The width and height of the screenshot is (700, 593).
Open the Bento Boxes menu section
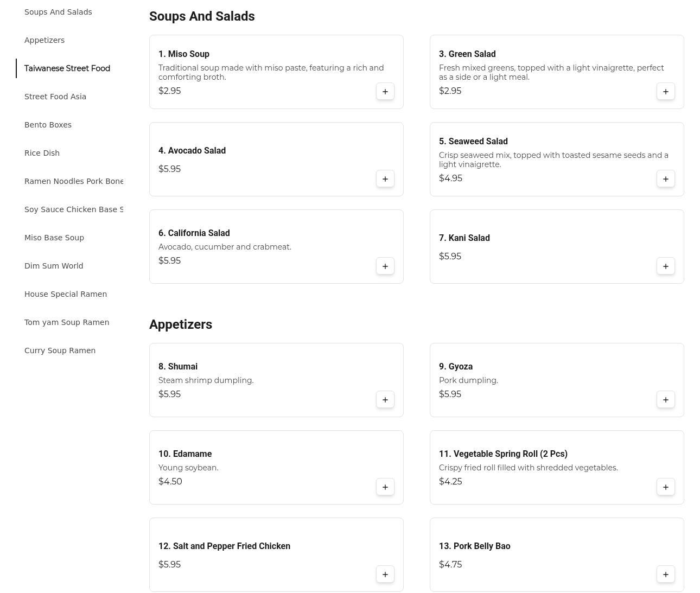pyautogui.click(x=48, y=125)
